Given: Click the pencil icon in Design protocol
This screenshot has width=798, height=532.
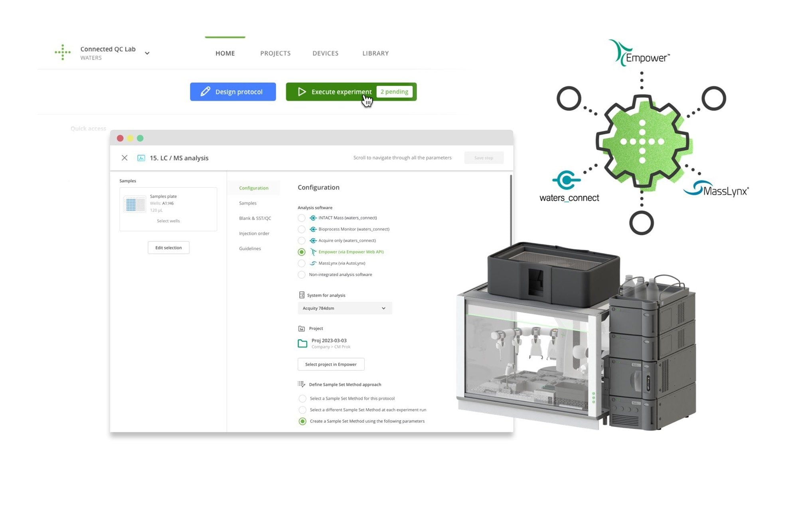Looking at the screenshot, I should point(205,91).
